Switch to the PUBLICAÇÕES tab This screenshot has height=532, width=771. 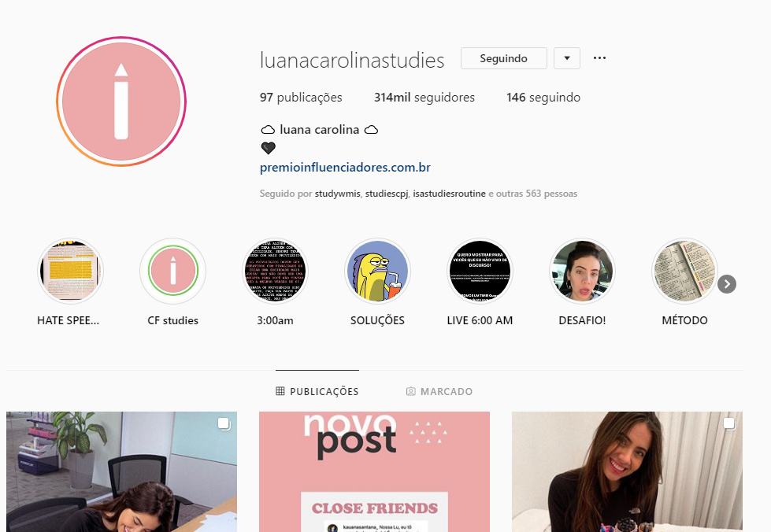click(317, 391)
